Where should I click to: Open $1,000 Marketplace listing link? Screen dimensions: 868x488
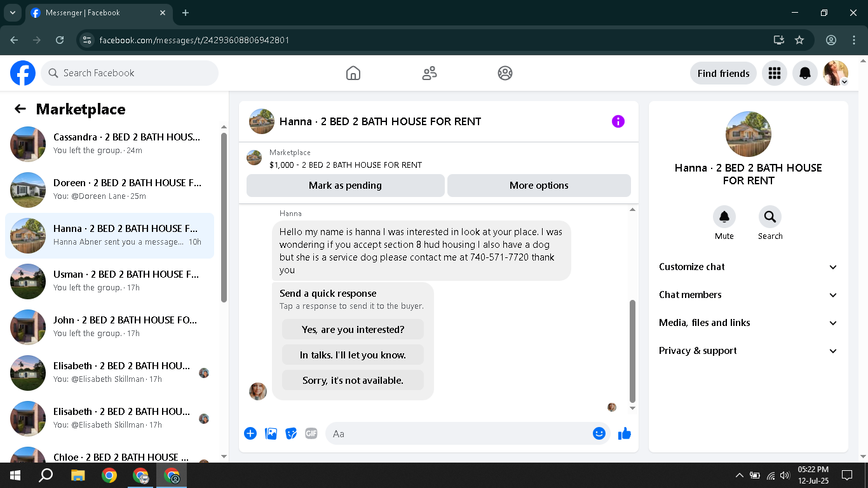click(346, 165)
